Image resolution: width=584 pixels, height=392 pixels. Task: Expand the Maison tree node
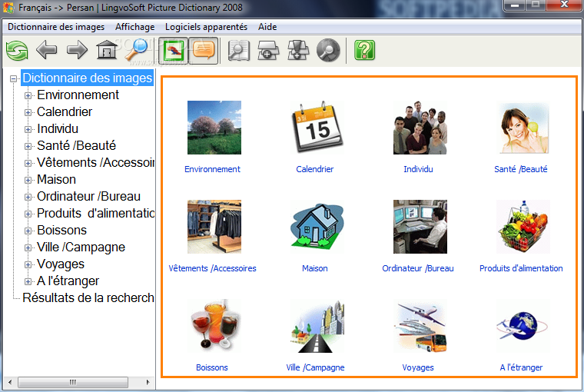[28, 180]
